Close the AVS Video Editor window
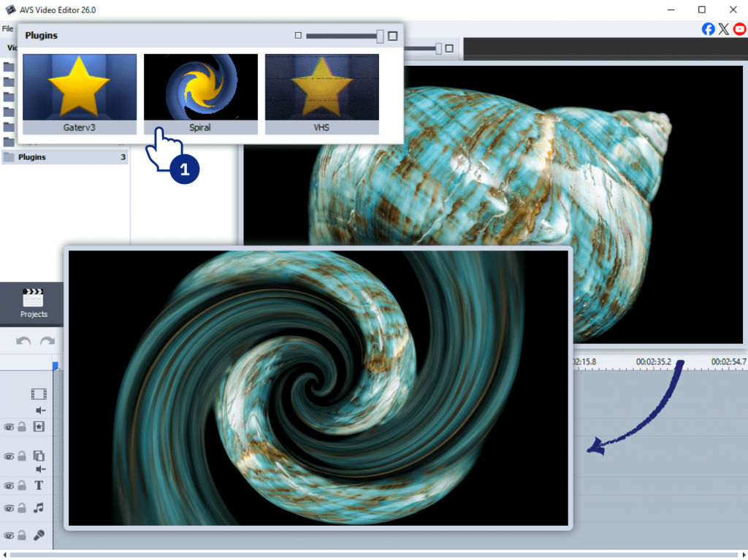748x560 pixels. point(733,9)
